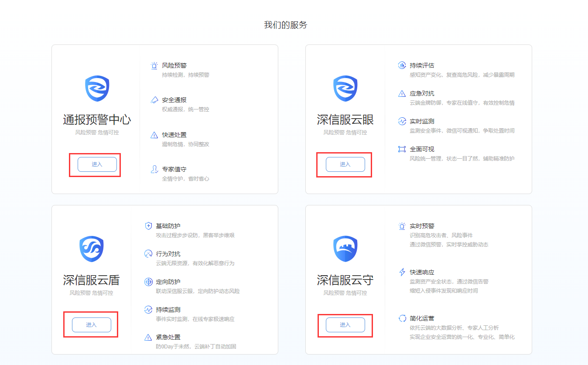The image size is (588, 365).
Task: Click the 实时预警 feature label
Action: click(x=422, y=226)
